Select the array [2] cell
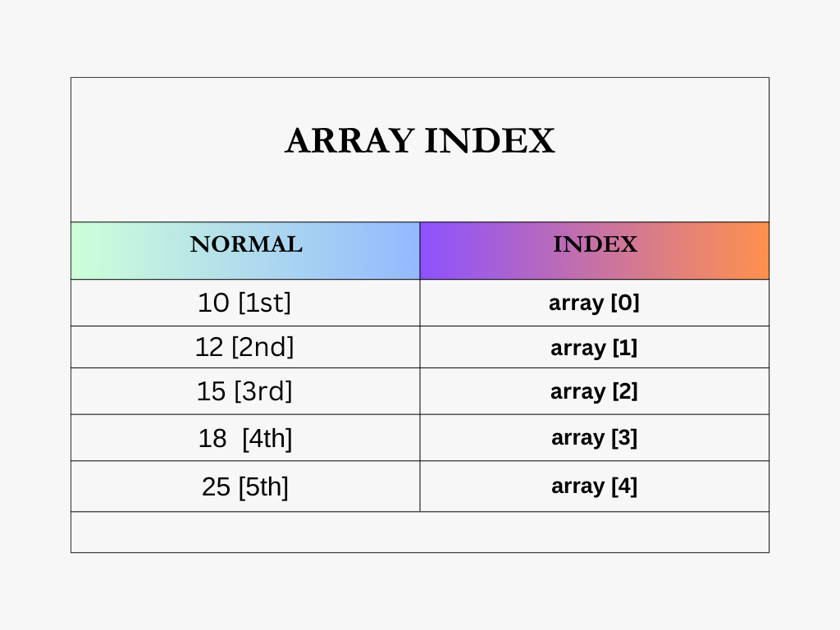Viewport: 840px width, 630px height. click(595, 391)
